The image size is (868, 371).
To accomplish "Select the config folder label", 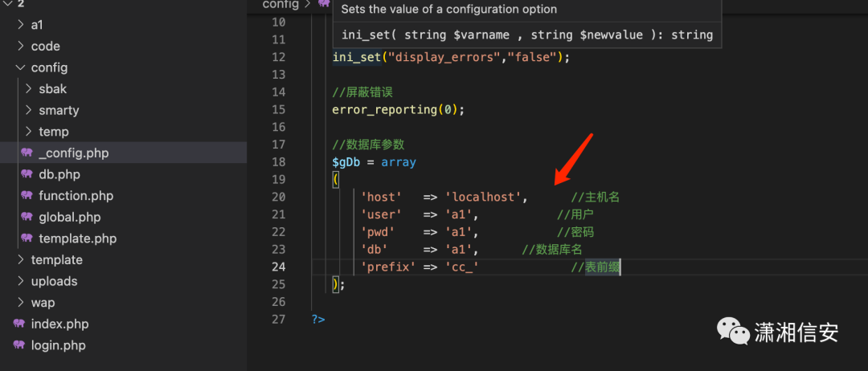I will coord(49,67).
